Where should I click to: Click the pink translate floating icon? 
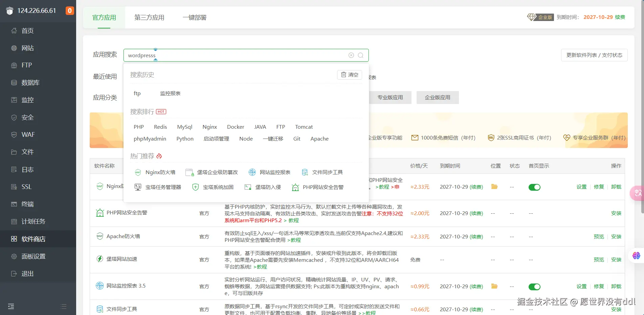[x=637, y=193]
